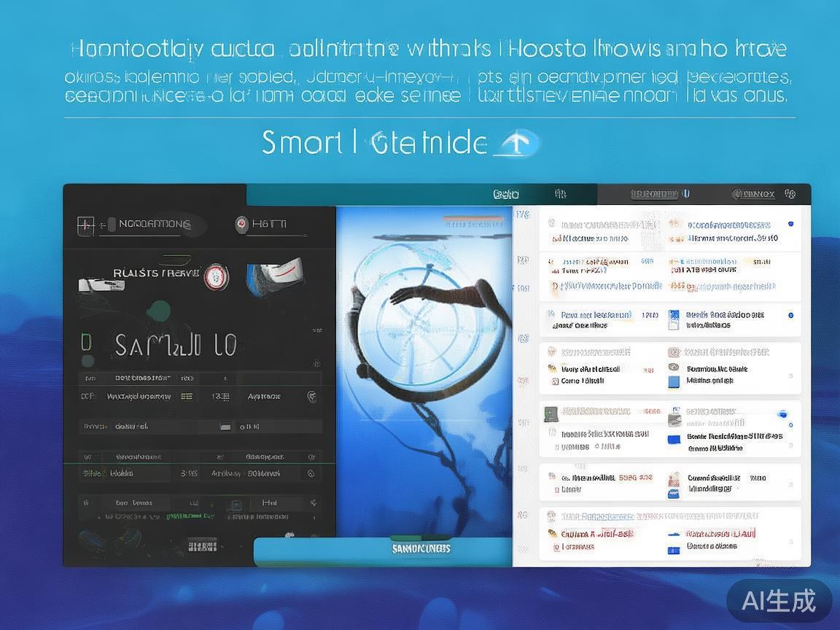This screenshot has width=840, height=630.
Task: Toggle the blue dot on the first list card
Action: point(790,224)
